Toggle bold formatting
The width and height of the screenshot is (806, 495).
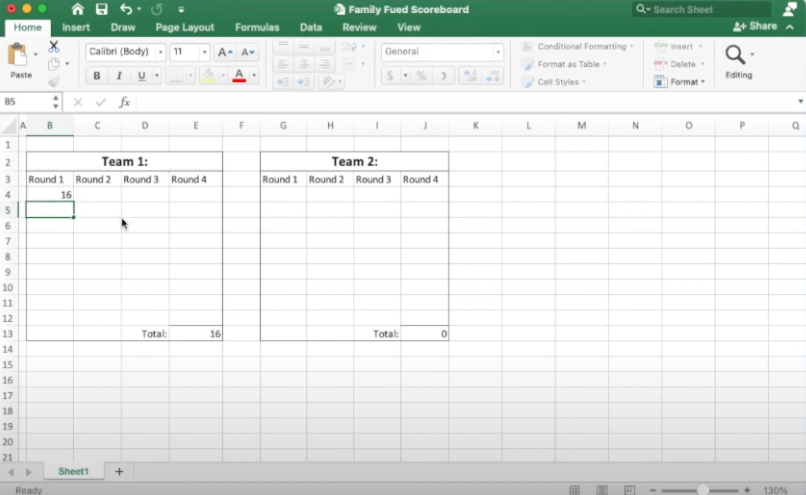97,76
